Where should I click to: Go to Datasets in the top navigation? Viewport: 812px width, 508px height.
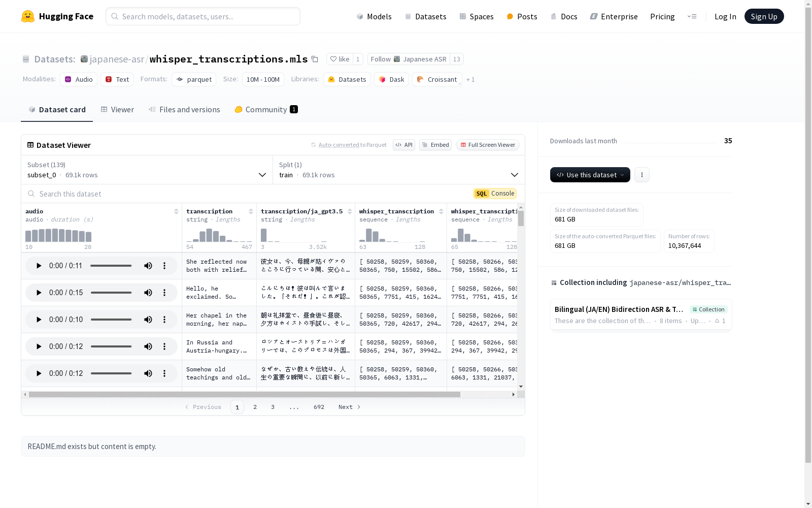(x=425, y=16)
